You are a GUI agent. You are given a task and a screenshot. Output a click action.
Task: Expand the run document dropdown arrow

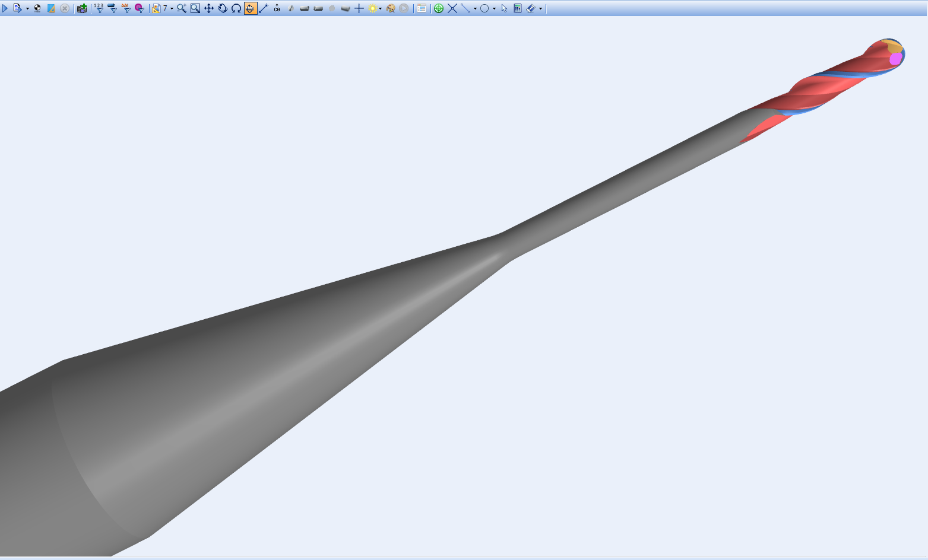click(27, 9)
